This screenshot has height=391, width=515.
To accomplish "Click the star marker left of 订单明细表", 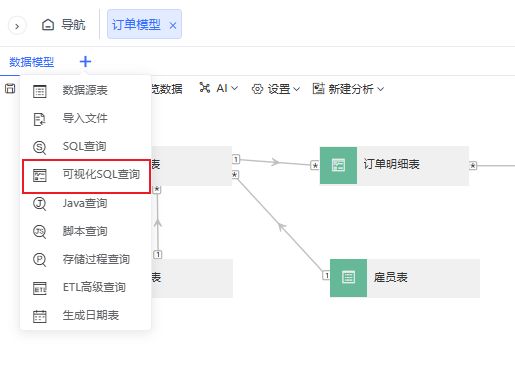I will click(x=315, y=165).
